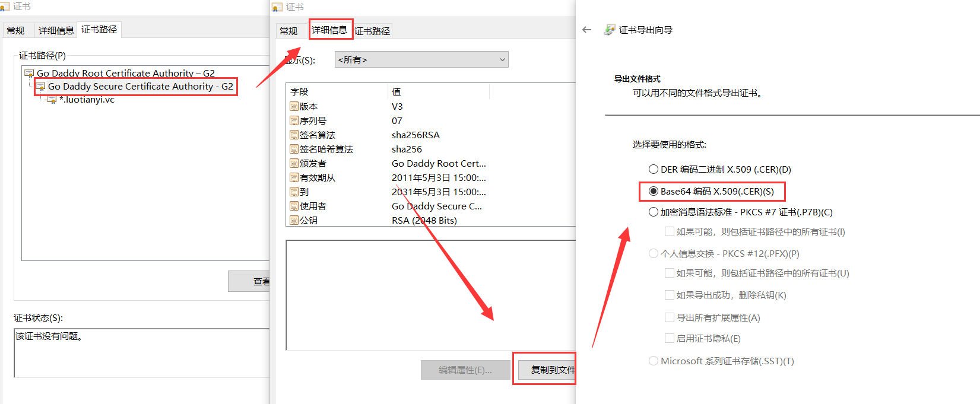Click the Go Daddy Root Certificate icon
Image resolution: width=980 pixels, height=404 pixels.
click(x=29, y=74)
